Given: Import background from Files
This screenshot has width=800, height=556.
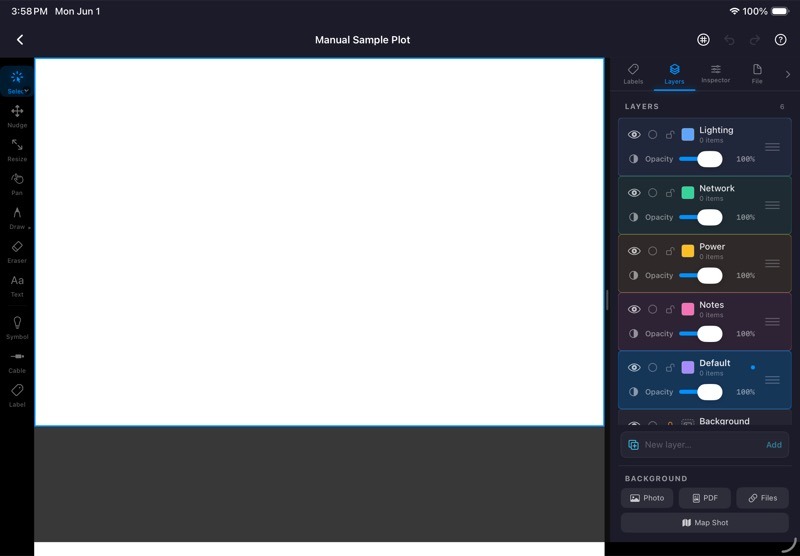Looking at the screenshot, I should tap(763, 498).
